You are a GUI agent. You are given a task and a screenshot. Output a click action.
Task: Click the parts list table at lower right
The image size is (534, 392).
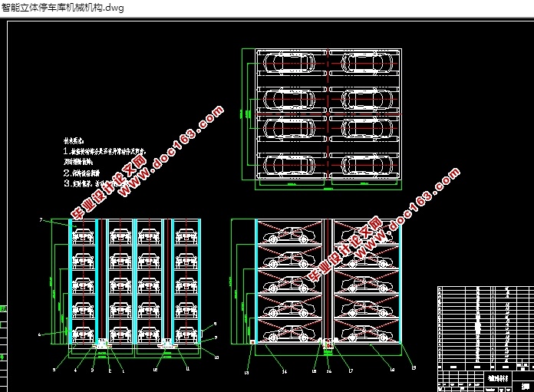(x=486, y=339)
